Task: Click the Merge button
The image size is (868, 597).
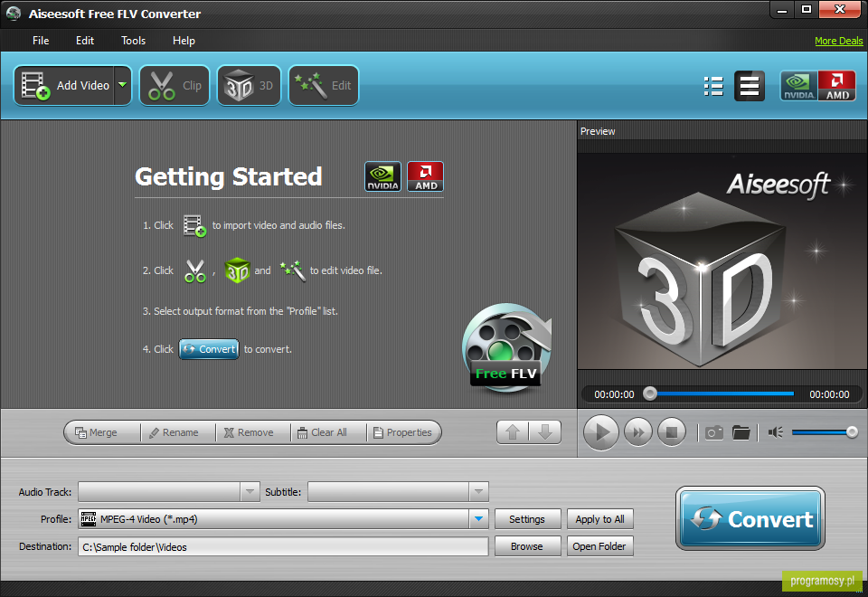Action: [101, 432]
